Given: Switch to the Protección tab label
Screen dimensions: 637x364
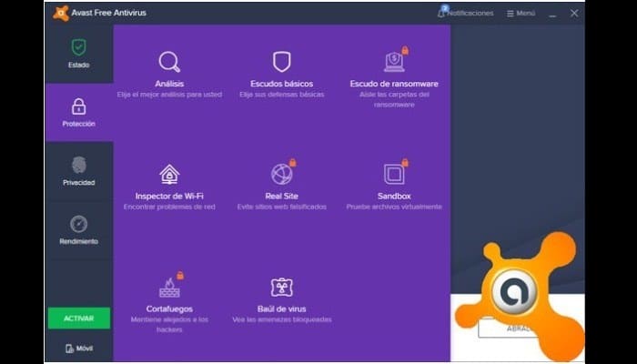Looking at the screenshot, I should click(x=79, y=124).
